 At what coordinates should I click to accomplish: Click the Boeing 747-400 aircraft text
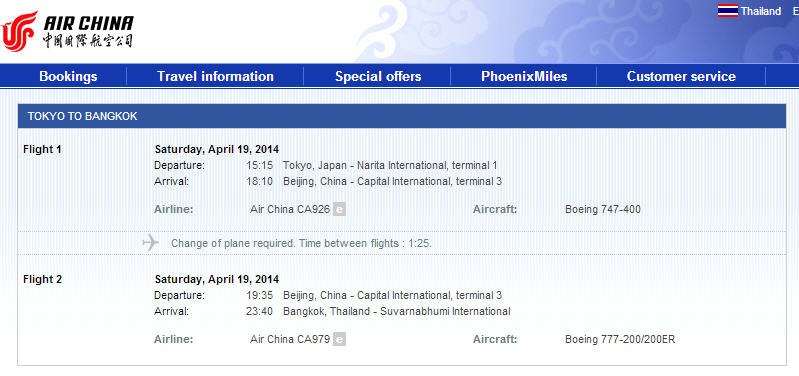pyautogui.click(x=603, y=209)
